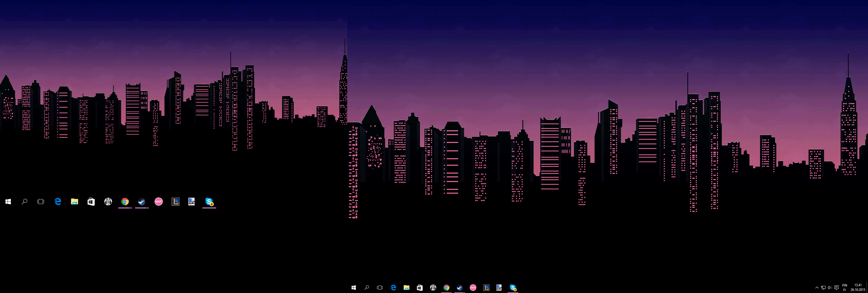Expand hidden system tray icons chevron

pyautogui.click(x=817, y=288)
